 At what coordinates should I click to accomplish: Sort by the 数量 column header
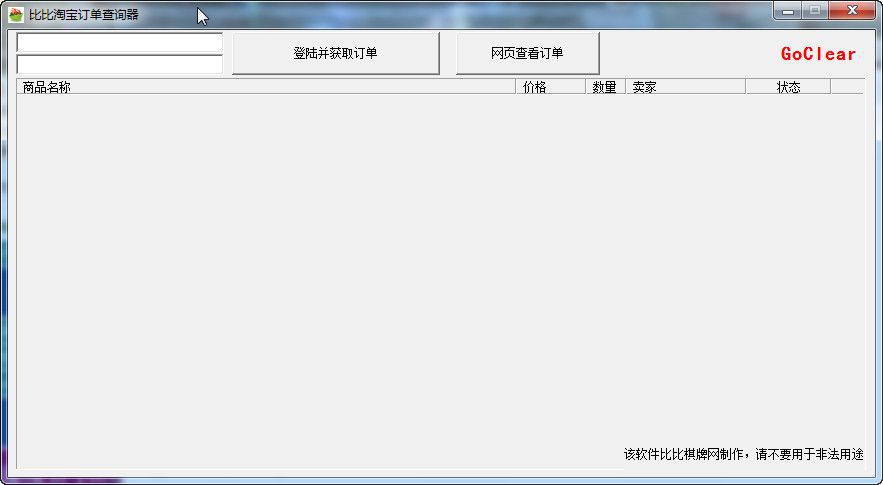tap(605, 87)
